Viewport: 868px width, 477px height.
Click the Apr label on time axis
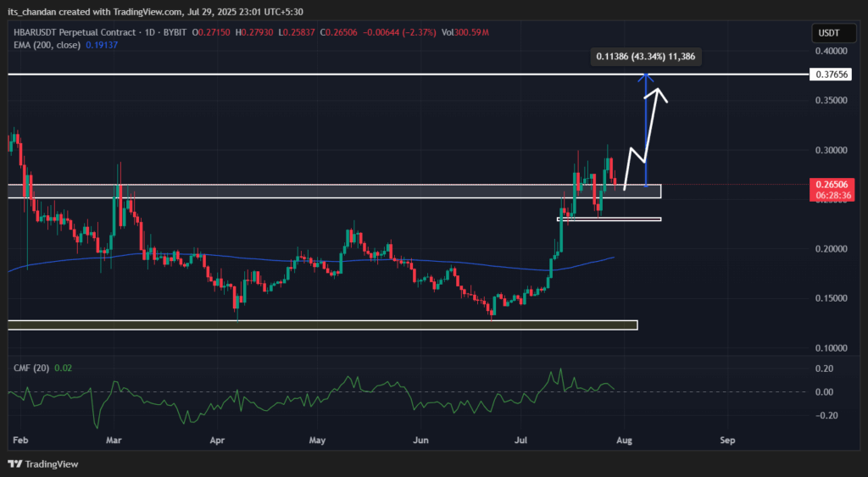(x=218, y=441)
